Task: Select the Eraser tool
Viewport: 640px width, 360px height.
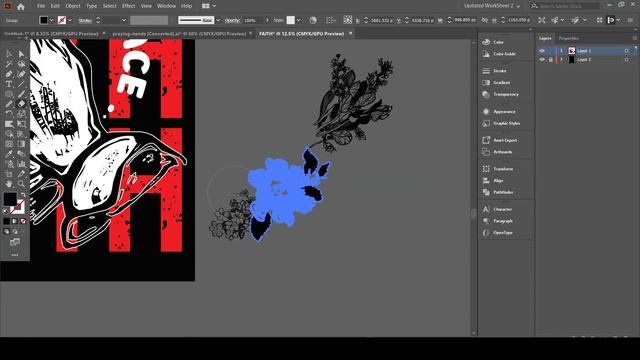Action: coord(21,104)
